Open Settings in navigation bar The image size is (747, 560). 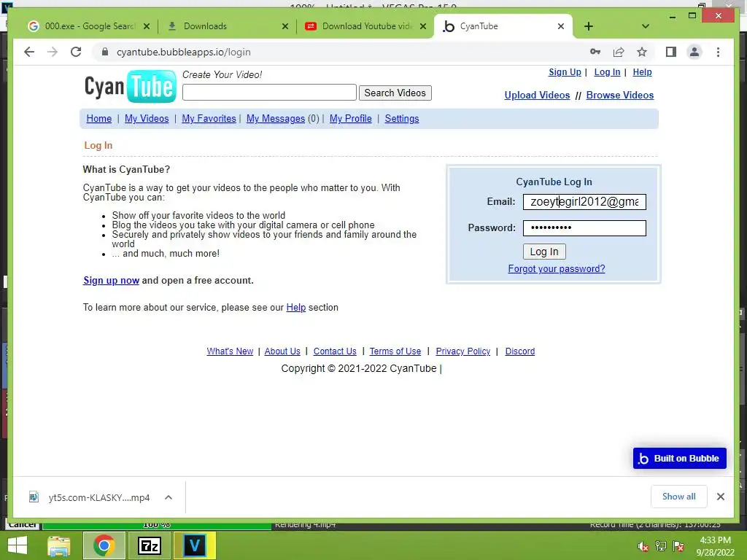(402, 119)
